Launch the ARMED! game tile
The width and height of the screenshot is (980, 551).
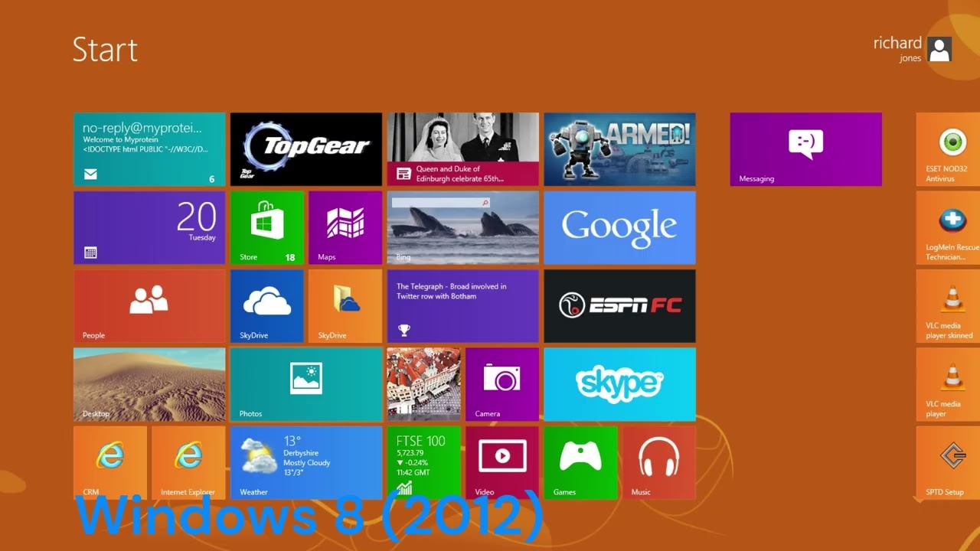pyautogui.click(x=620, y=149)
